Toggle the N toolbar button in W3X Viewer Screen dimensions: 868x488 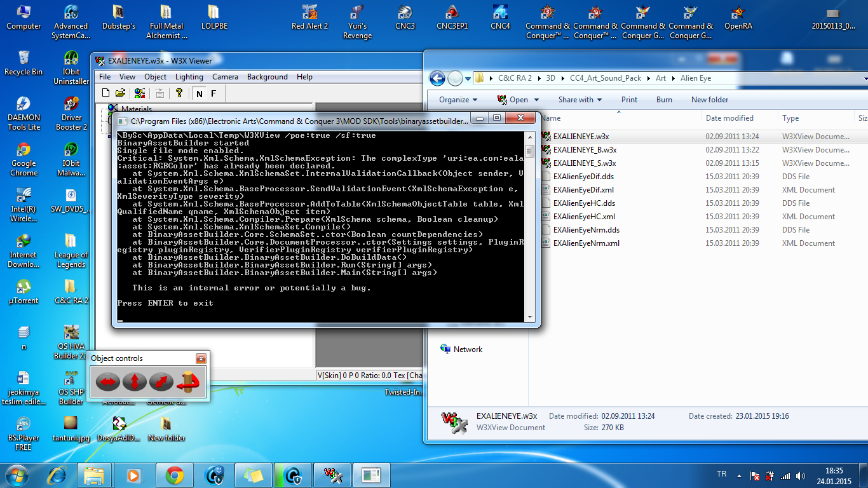tap(200, 93)
